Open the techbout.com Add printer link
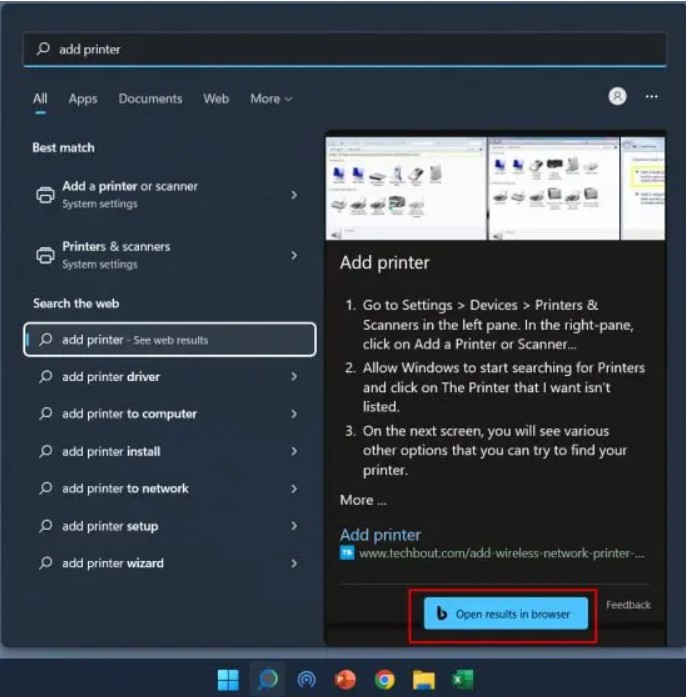This screenshot has height=697, width=687. [380, 535]
